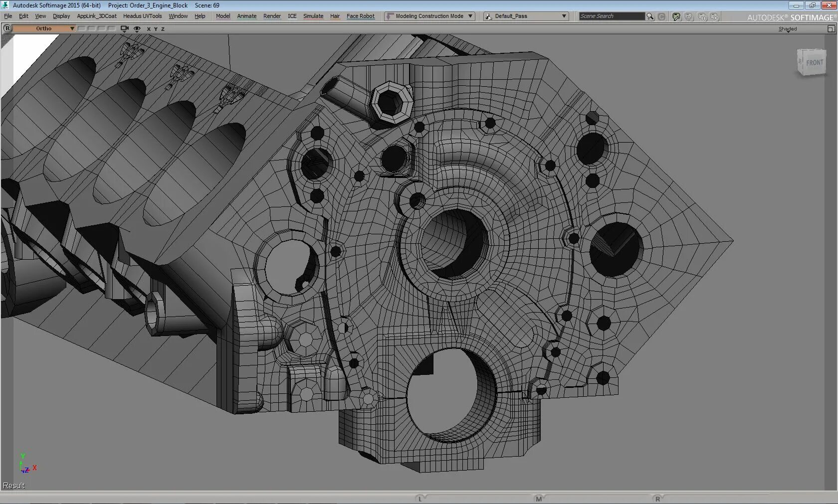Click the scene search magnifier icon
838x504 pixels.
[x=650, y=16]
